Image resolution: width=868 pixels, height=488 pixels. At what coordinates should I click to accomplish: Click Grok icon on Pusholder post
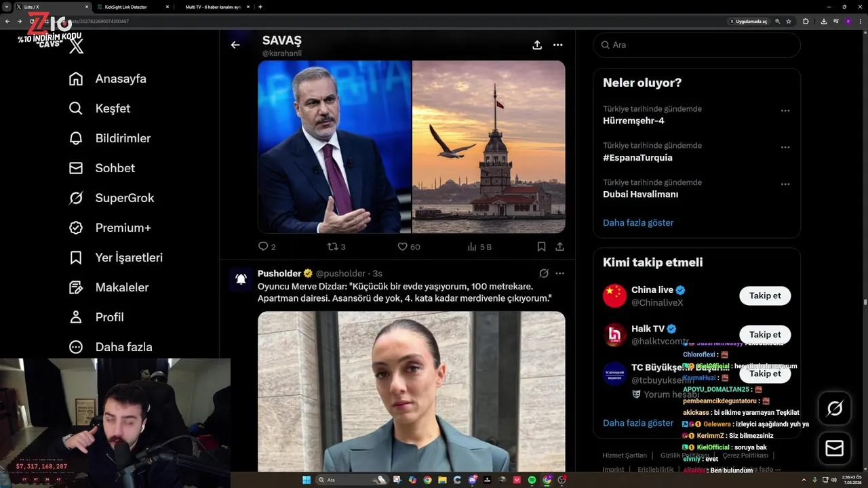544,273
